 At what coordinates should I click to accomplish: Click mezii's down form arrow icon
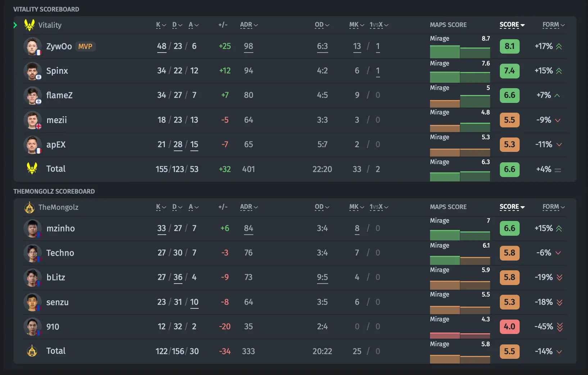558,120
